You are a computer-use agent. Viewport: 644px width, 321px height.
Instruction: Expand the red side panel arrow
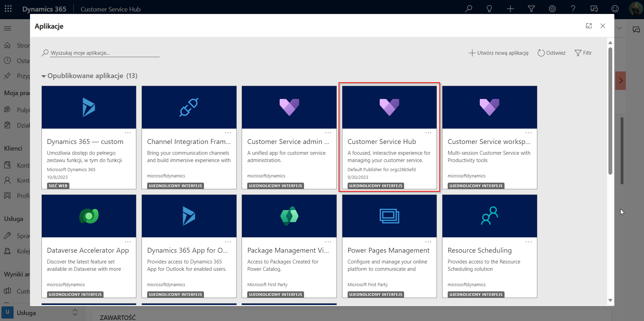click(621, 81)
